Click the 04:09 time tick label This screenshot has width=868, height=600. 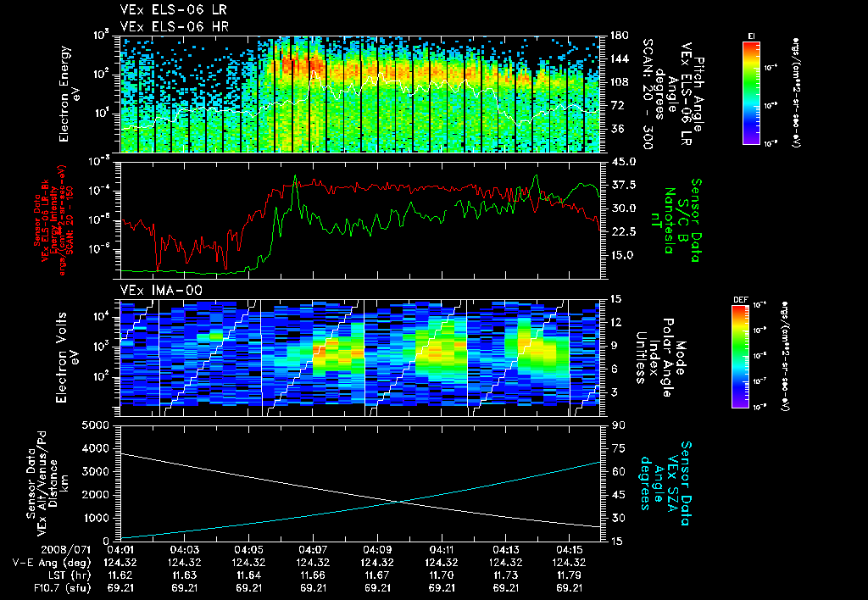(377, 550)
